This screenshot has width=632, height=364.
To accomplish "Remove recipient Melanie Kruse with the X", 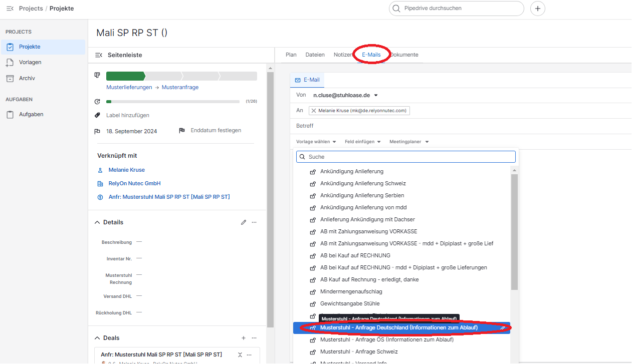I will 314,111.
